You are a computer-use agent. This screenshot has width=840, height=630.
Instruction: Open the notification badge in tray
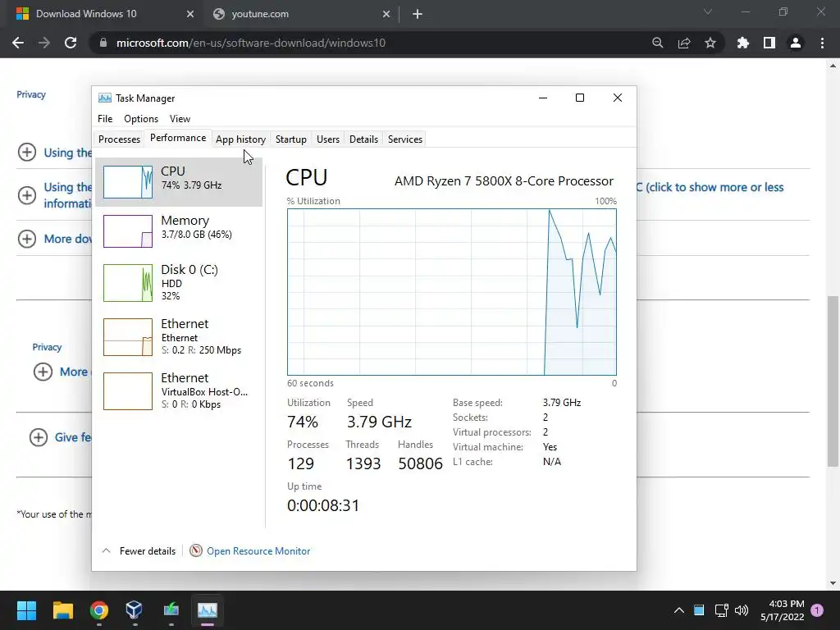(817, 610)
